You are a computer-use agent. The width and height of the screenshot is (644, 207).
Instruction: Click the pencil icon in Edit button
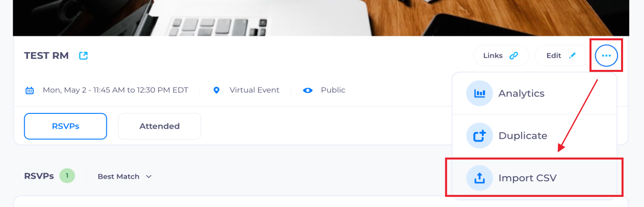(x=572, y=56)
